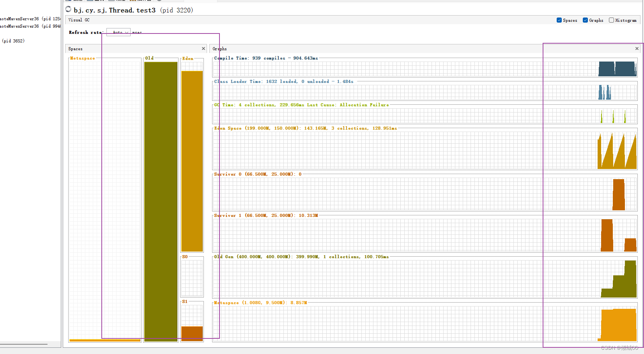The image size is (644, 354).
Task: Click the loading spinner icon beside bj.cy.sj.Thread.test3
Action: [68, 9]
